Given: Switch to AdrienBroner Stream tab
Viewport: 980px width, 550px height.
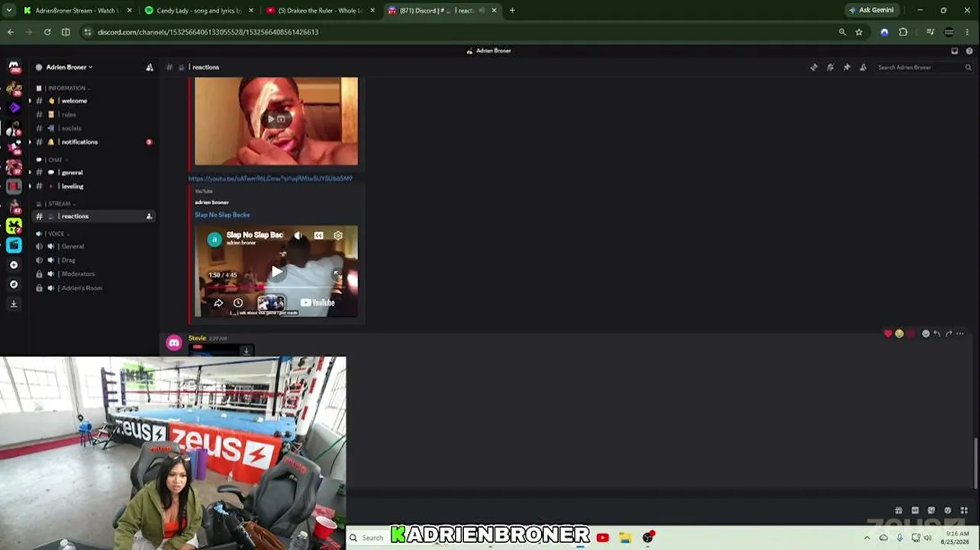Looking at the screenshot, I should [x=78, y=11].
